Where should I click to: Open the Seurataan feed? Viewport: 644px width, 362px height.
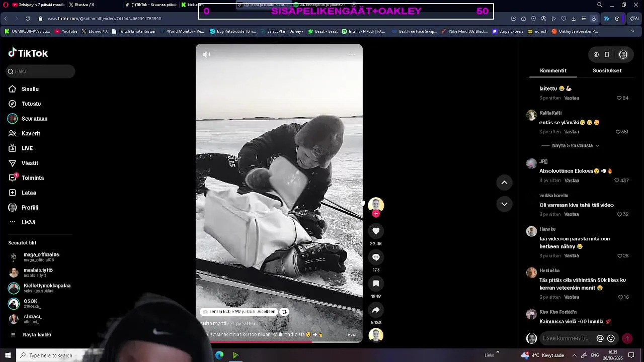[28, 119]
